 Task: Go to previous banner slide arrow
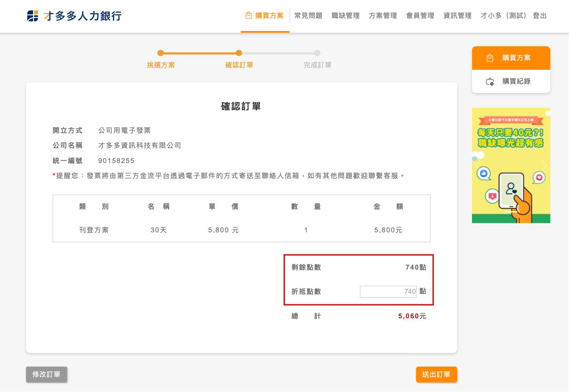477,166
